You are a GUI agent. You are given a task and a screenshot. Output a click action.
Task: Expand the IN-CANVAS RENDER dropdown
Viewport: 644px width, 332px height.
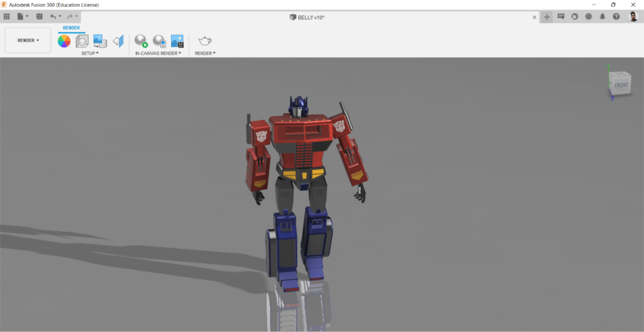(x=158, y=54)
